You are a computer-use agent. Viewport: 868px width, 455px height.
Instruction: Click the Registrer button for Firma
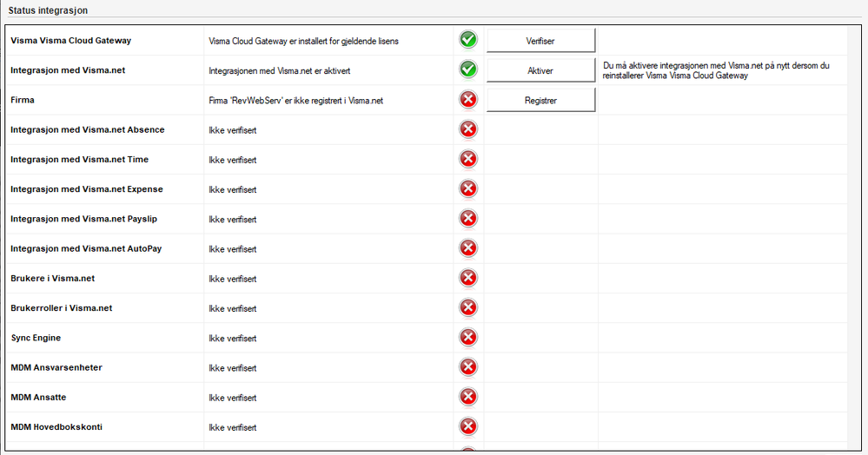(x=540, y=100)
